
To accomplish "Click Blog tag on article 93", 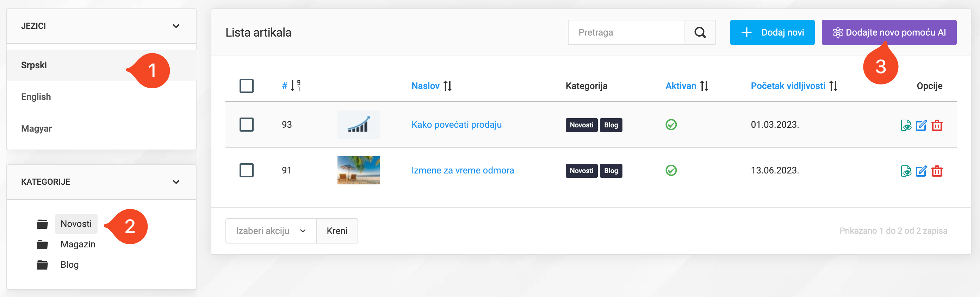I will point(611,125).
